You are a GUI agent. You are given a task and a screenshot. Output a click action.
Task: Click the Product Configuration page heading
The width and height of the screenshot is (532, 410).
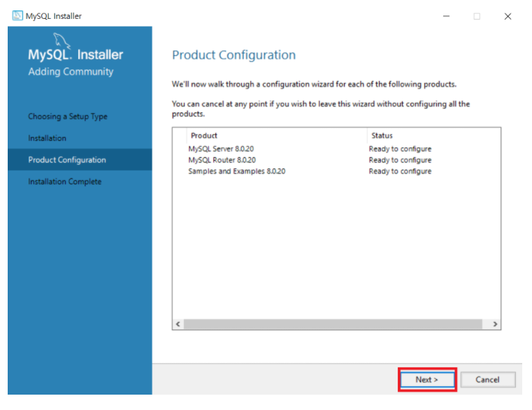(x=233, y=55)
